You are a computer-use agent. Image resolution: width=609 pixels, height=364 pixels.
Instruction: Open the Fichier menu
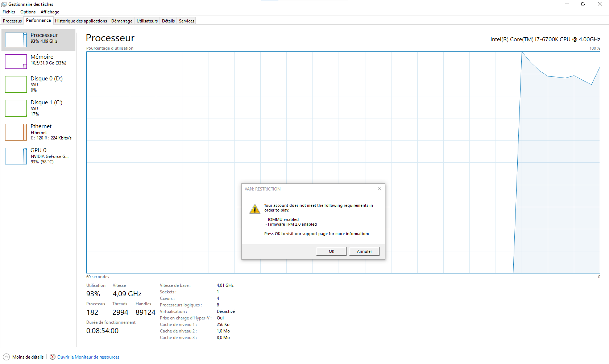(9, 12)
